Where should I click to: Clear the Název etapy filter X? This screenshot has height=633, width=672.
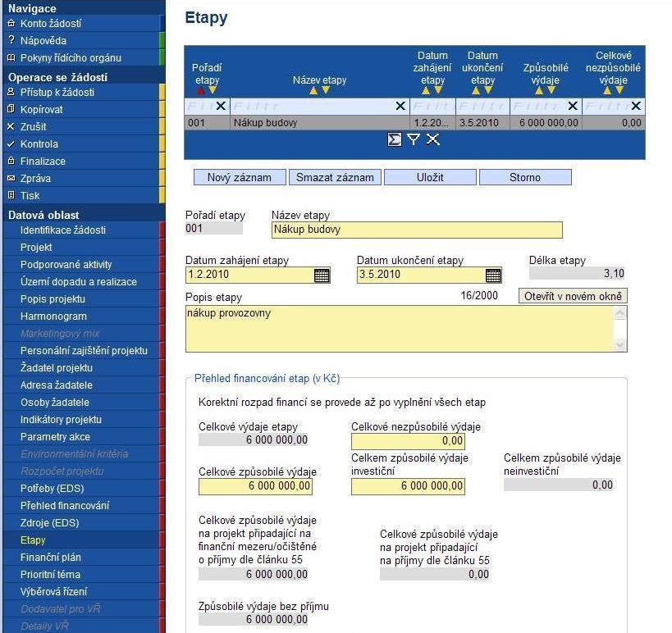point(400,106)
